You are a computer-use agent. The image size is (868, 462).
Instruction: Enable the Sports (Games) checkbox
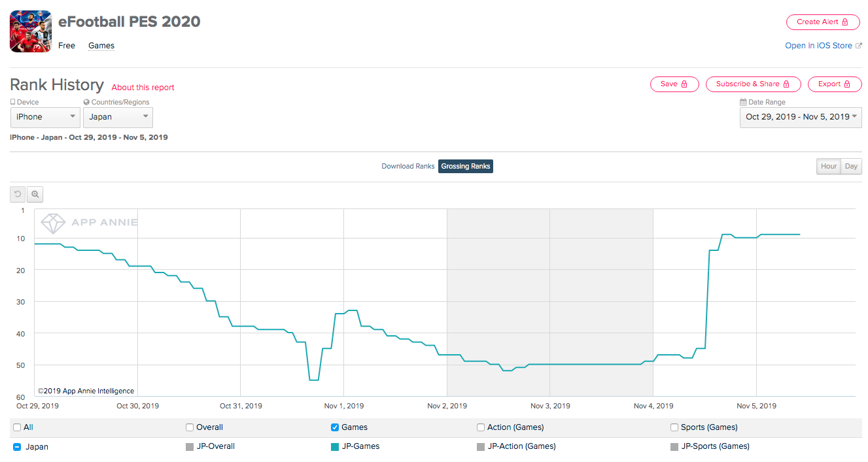pyautogui.click(x=674, y=427)
